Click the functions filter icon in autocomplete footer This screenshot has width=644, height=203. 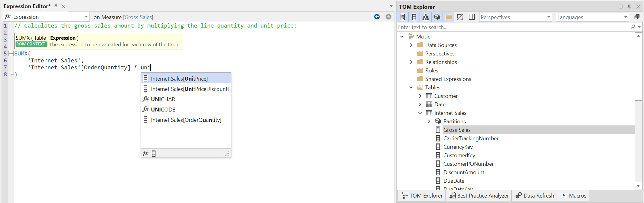pyautogui.click(x=145, y=153)
